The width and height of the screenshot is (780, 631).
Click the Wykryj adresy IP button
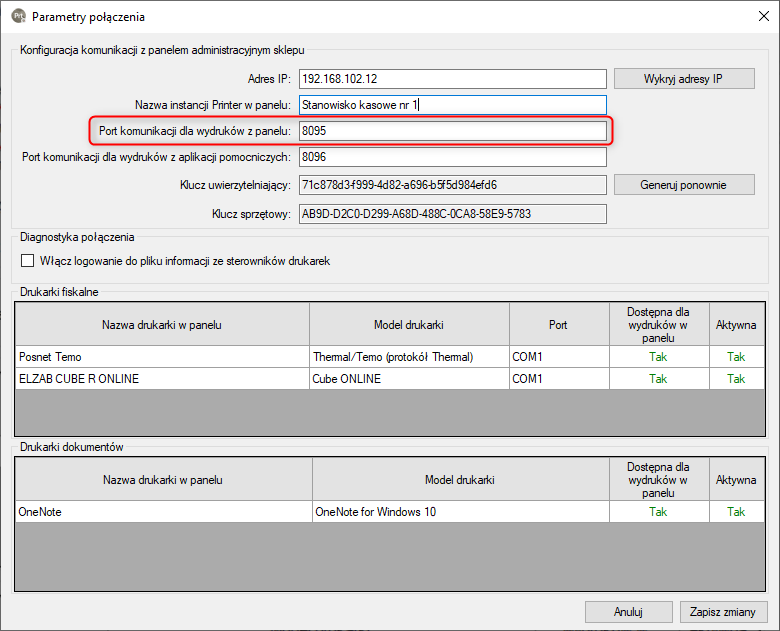click(684, 79)
